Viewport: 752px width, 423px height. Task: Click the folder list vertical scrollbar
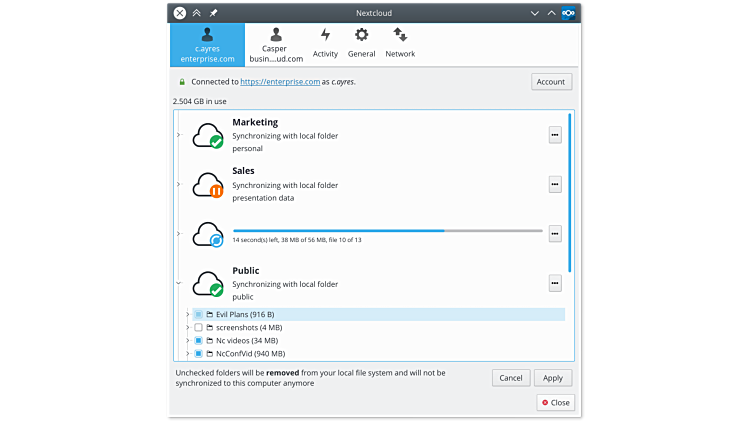click(x=570, y=192)
